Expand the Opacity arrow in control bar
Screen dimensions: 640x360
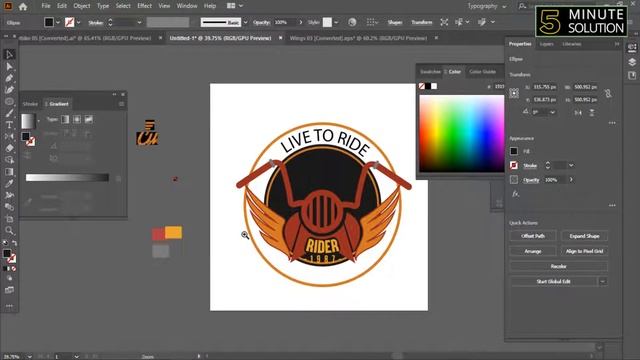click(x=301, y=22)
